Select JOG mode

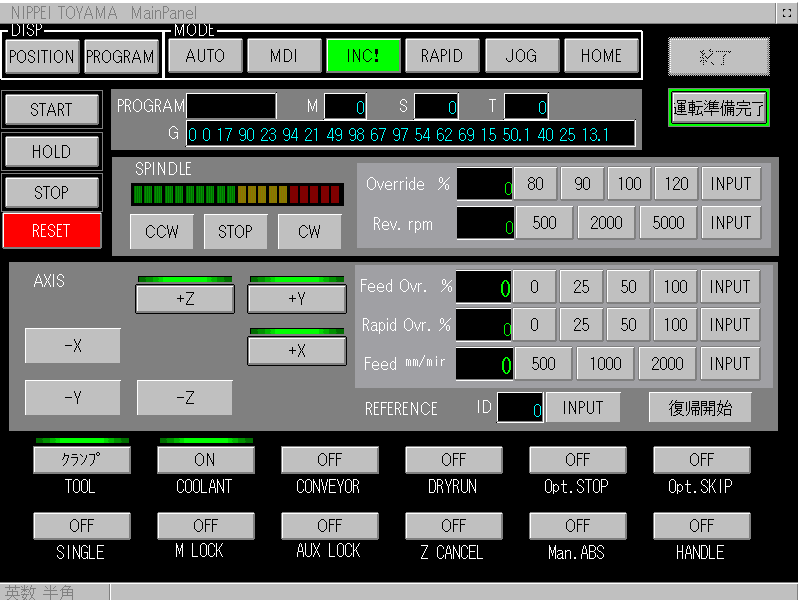521,56
